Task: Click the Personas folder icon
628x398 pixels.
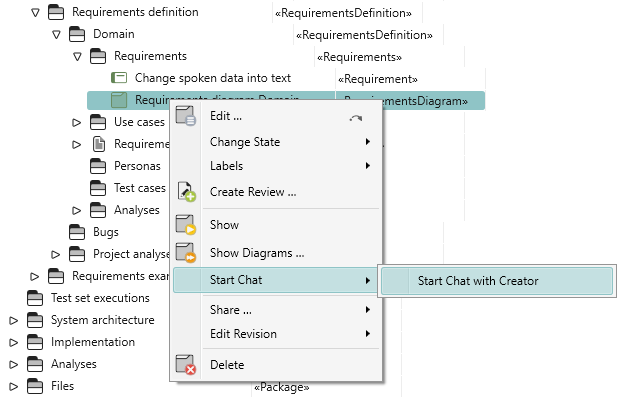Action: click(98, 166)
